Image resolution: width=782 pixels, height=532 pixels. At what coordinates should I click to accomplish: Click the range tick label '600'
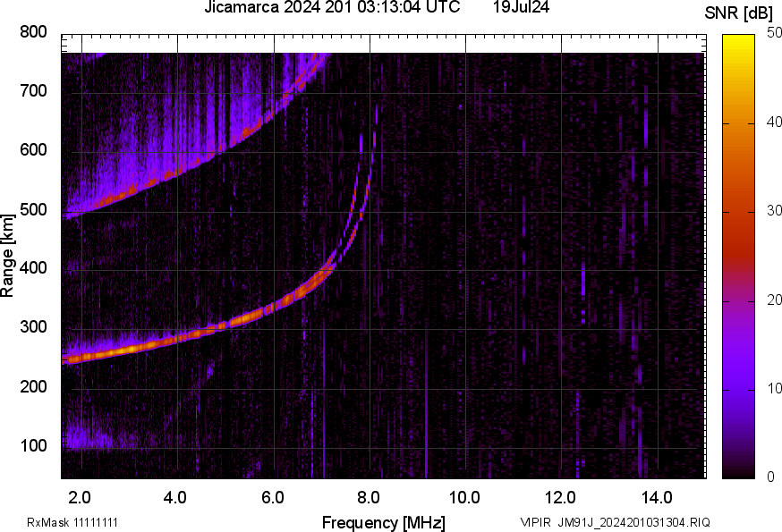coord(33,150)
